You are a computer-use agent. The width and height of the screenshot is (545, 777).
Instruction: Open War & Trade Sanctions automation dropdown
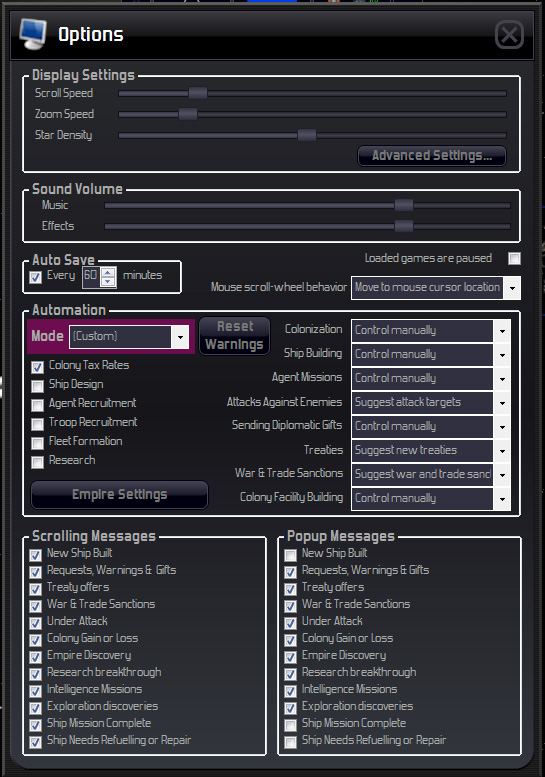[x=431, y=474]
